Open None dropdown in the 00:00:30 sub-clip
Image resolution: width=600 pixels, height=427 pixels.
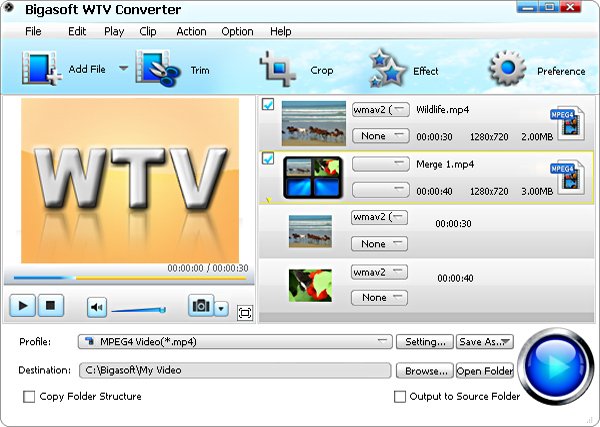point(379,244)
